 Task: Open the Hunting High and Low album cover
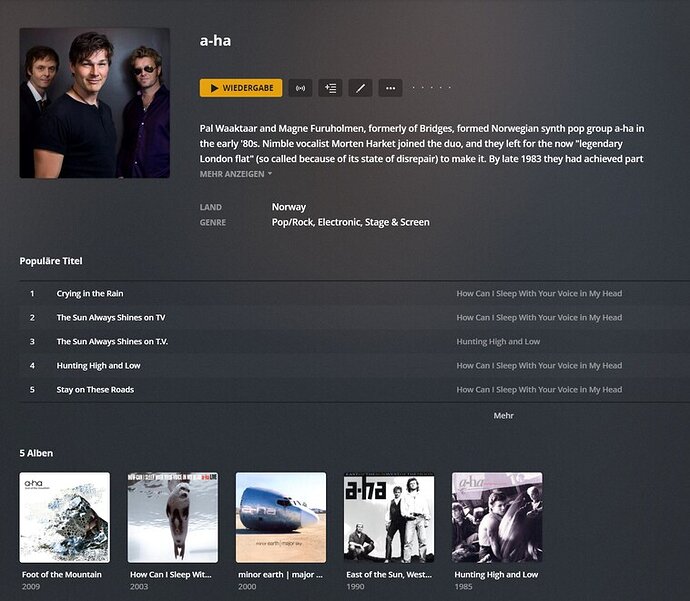point(497,517)
